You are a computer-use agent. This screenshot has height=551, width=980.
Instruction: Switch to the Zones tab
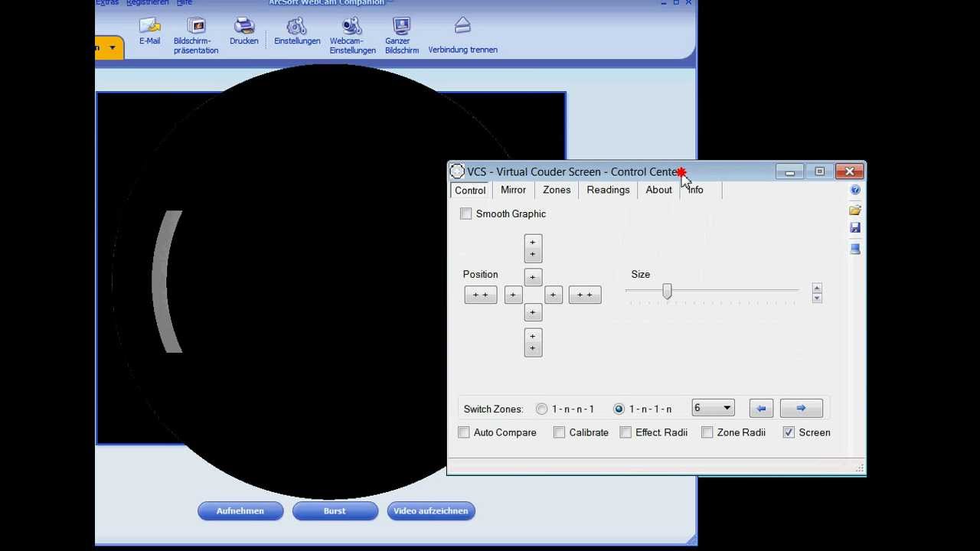click(557, 190)
